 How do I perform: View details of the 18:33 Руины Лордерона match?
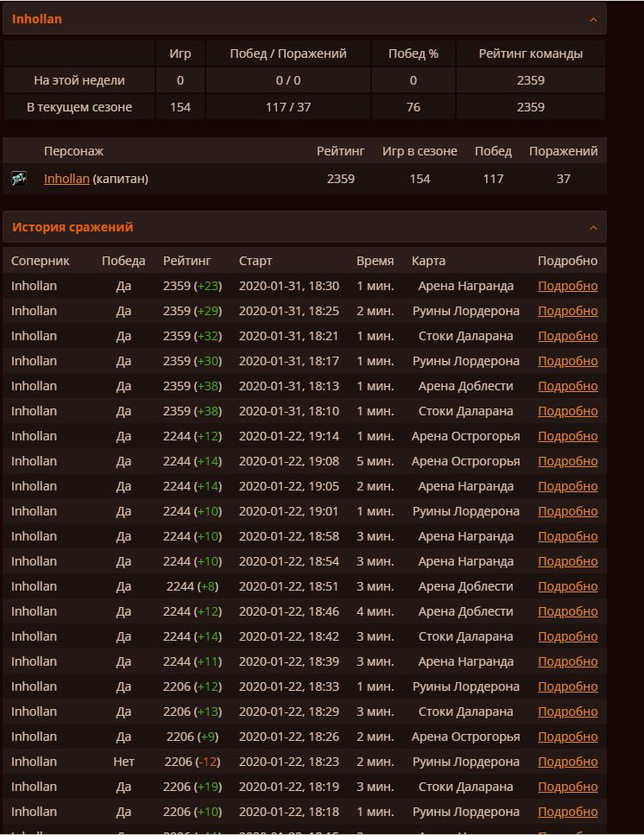[x=567, y=686]
